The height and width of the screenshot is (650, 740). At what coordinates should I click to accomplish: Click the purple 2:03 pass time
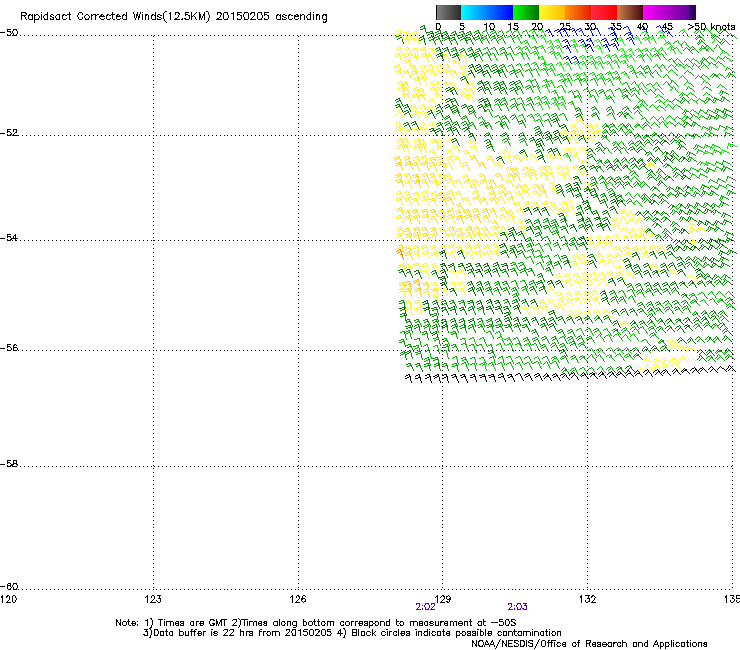pos(517,607)
